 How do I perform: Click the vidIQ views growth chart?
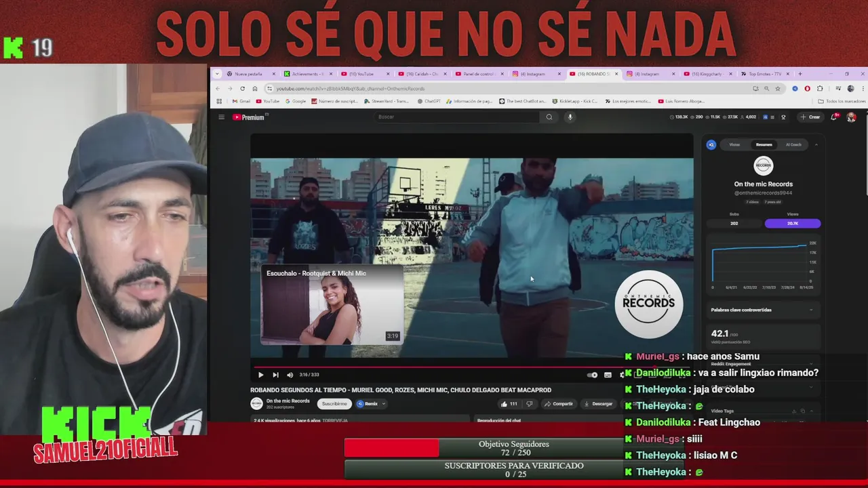pos(762,263)
